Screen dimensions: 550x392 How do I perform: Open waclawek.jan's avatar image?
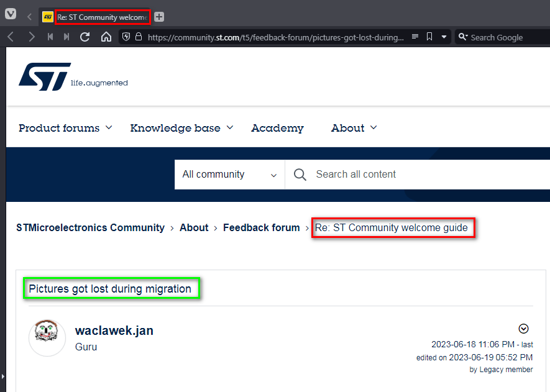click(x=47, y=338)
